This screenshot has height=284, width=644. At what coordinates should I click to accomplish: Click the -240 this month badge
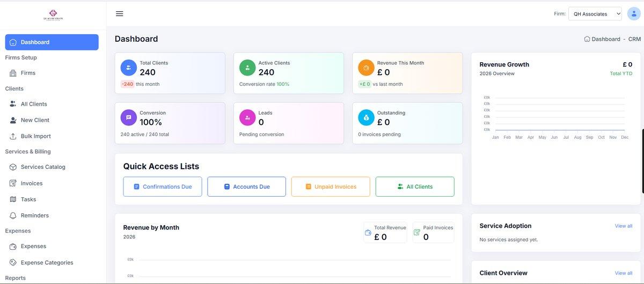pyautogui.click(x=127, y=84)
